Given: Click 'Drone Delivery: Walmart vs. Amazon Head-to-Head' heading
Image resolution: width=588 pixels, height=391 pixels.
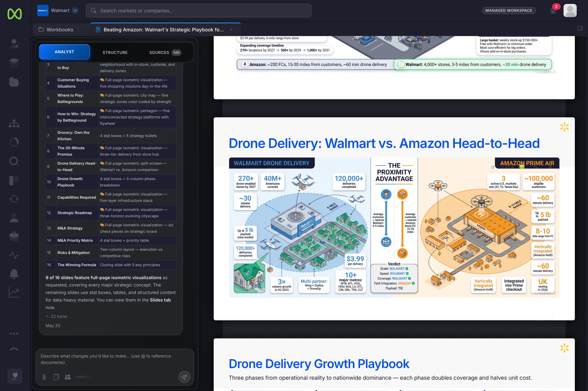Looking at the screenshot, I should pyautogui.click(x=384, y=143).
